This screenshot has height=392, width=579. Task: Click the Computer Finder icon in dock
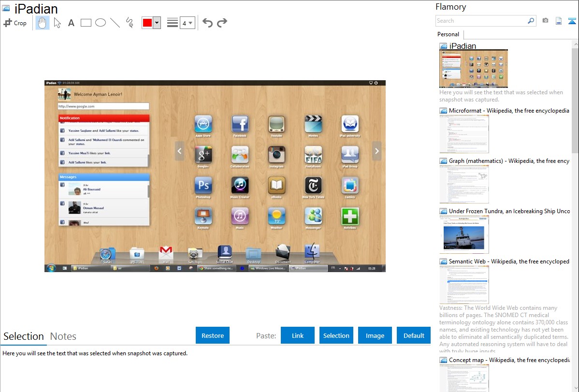tap(312, 252)
